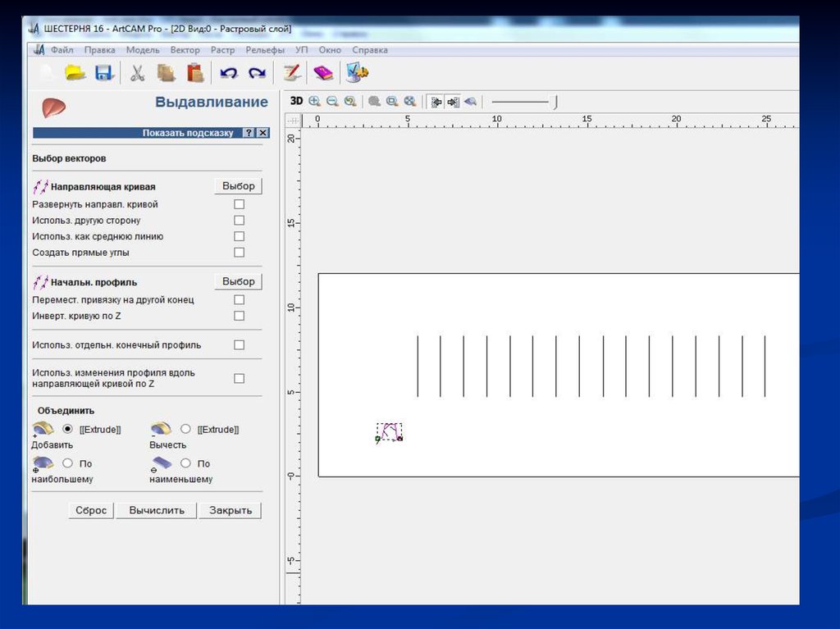Click the zoom out magnifier
The height and width of the screenshot is (629, 840).
click(332, 102)
